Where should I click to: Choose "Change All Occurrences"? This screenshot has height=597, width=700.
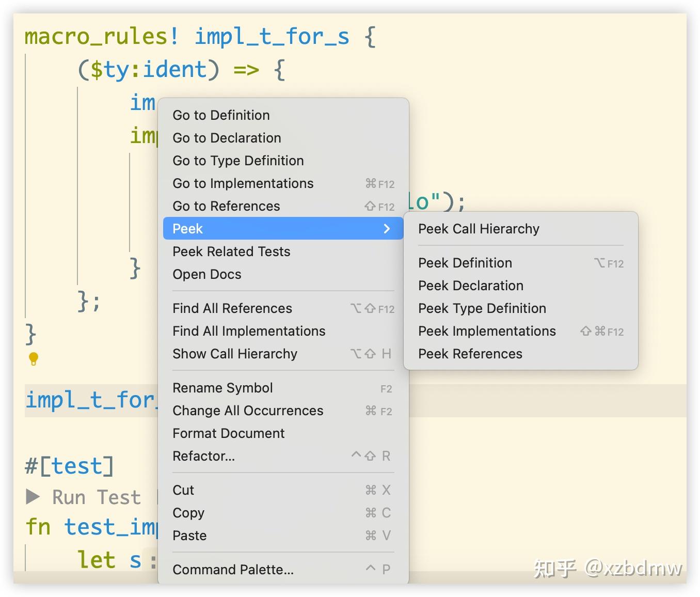pos(248,411)
